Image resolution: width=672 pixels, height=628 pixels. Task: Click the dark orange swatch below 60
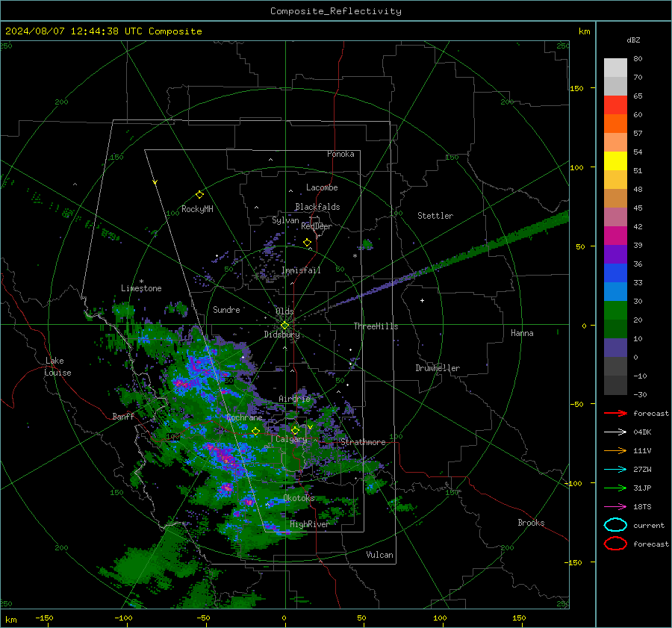click(x=615, y=123)
